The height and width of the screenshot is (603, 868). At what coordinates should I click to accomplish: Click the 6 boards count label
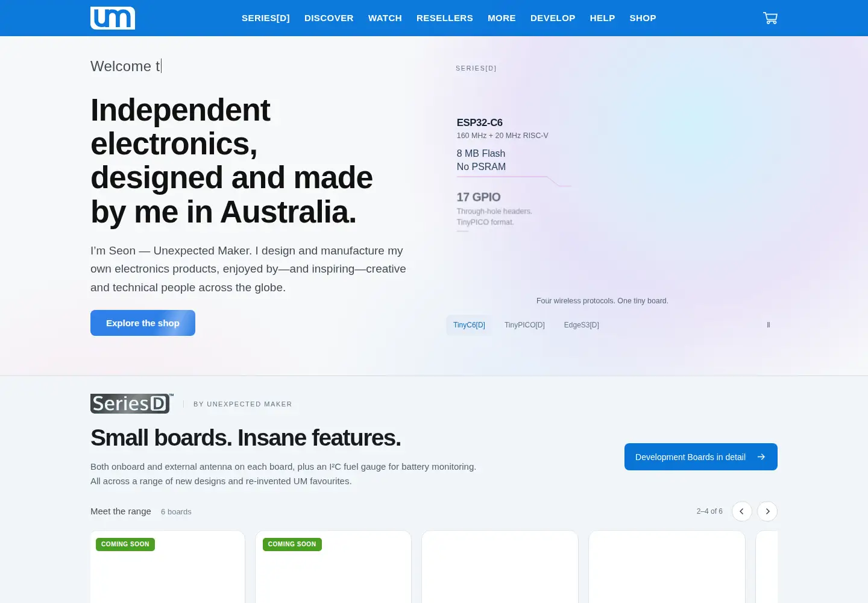pyautogui.click(x=176, y=512)
